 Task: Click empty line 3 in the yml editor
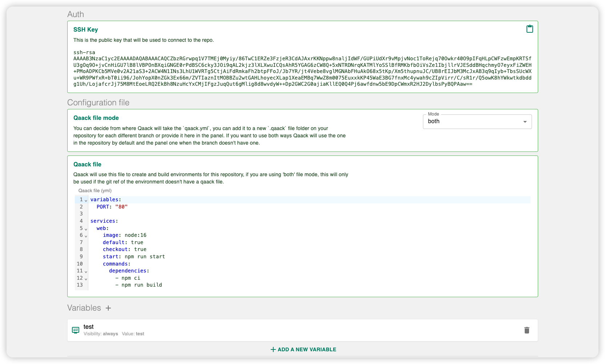coord(309,214)
